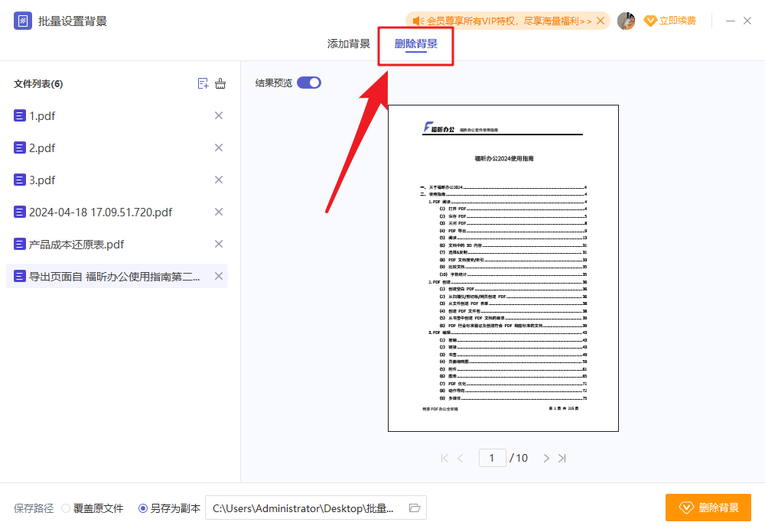Click 立即续费 renew link
Image resolution: width=765 pixels, height=532 pixels.
coord(677,21)
